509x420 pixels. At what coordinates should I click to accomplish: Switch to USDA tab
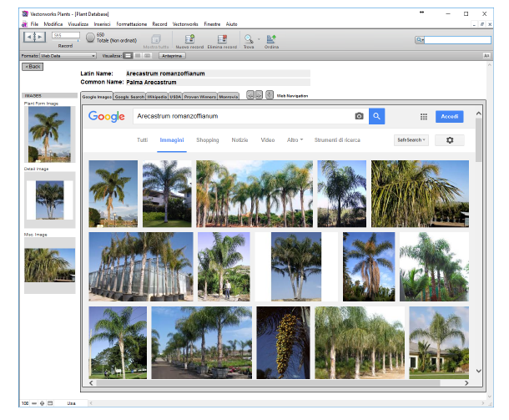point(175,97)
